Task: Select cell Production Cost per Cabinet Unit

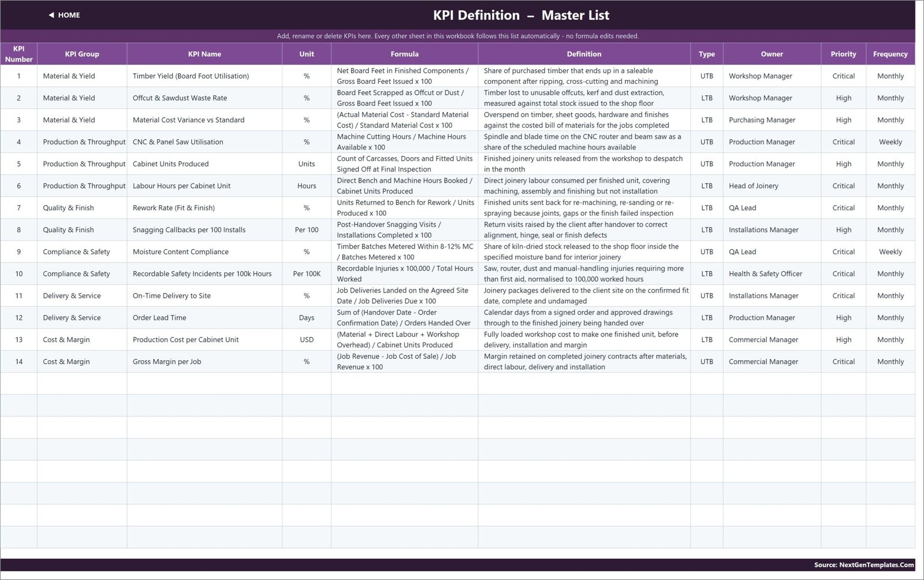Action: (204, 339)
